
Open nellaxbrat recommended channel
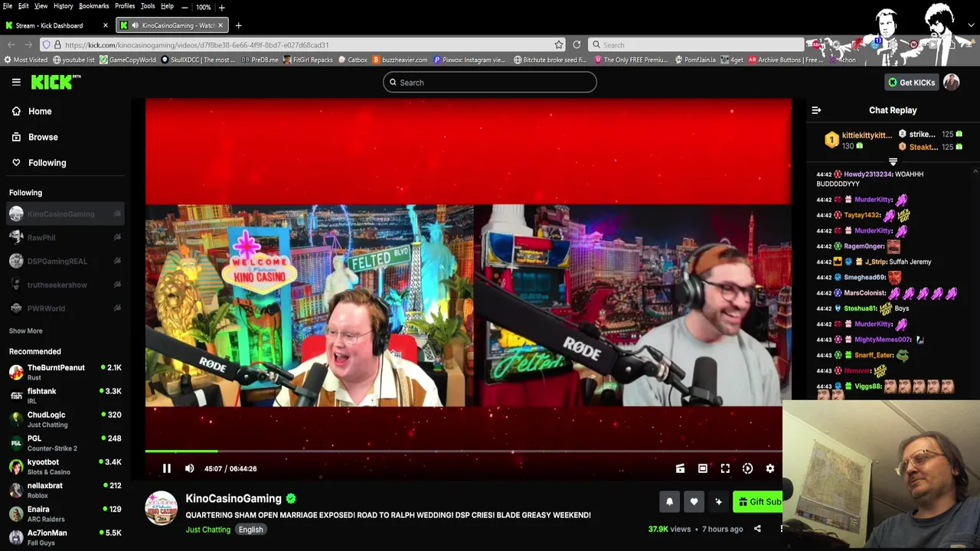click(x=65, y=490)
